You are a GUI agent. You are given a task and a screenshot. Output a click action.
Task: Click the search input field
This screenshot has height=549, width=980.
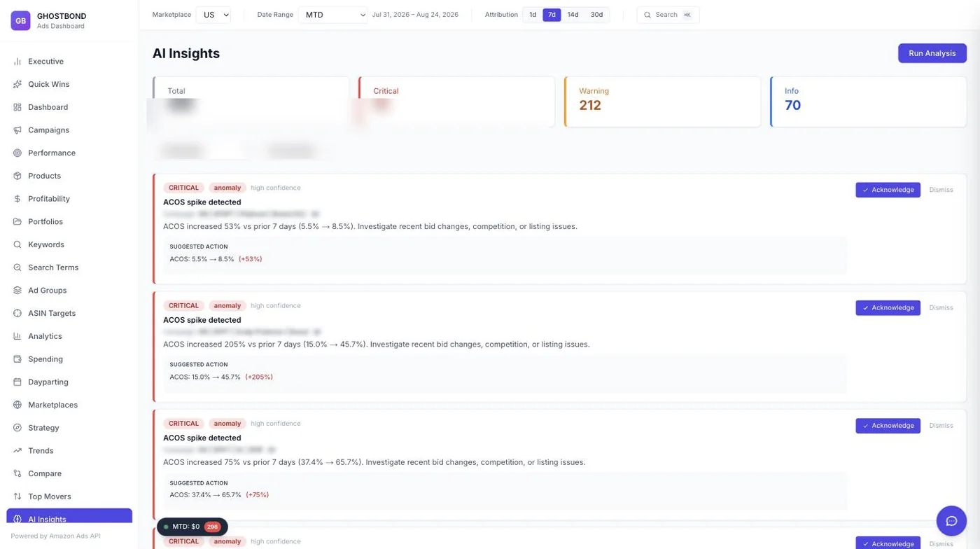pyautogui.click(x=668, y=15)
